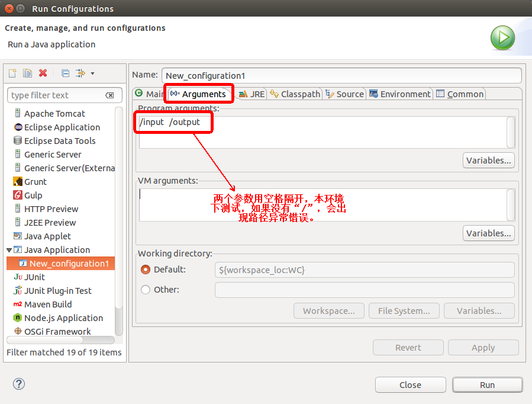The height and width of the screenshot is (404, 532).
Task: Click the Workspace... button
Action: point(329,311)
